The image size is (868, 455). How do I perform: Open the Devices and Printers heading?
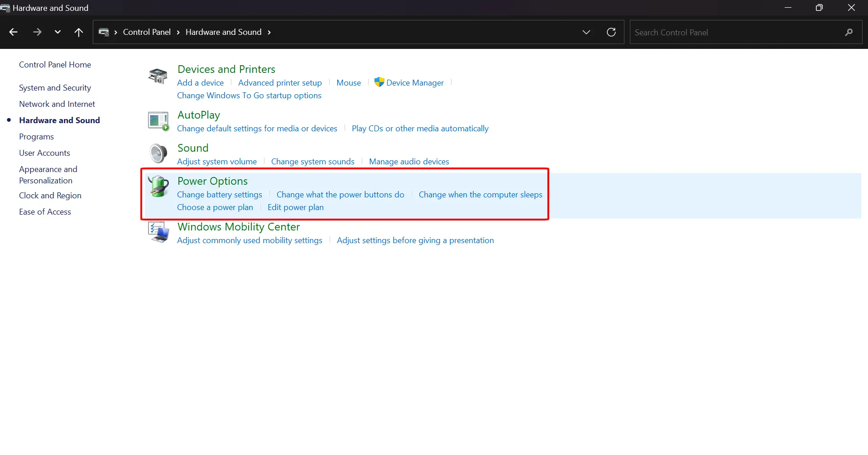click(226, 69)
